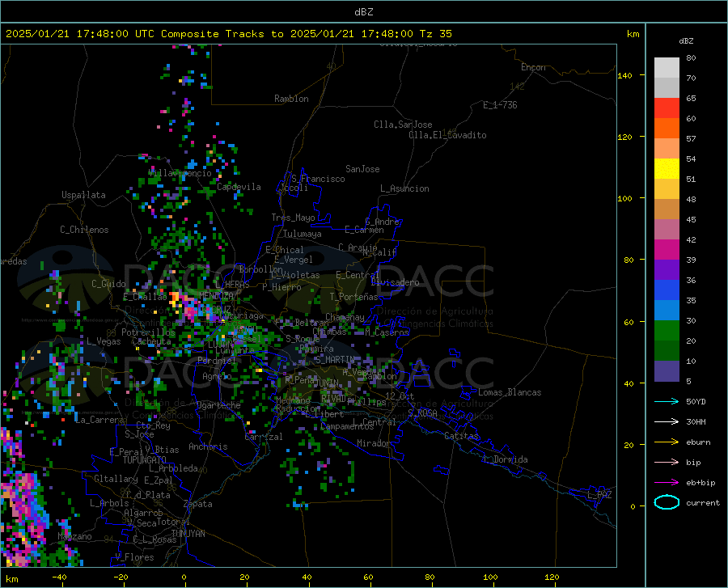
Task: Select the brown 45-48 dBZ swatch
Action: click(667, 209)
